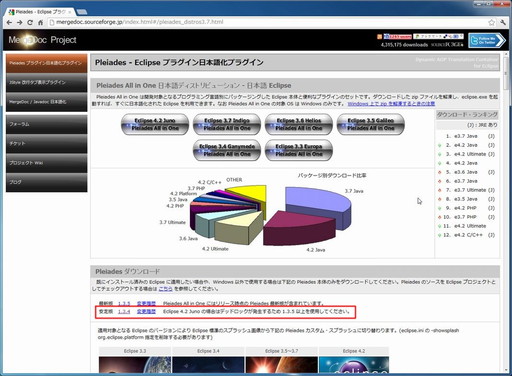This screenshot has width=512, height=376.
Task: Click the 3.6 Java pie chart label
Action: click(188, 239)
